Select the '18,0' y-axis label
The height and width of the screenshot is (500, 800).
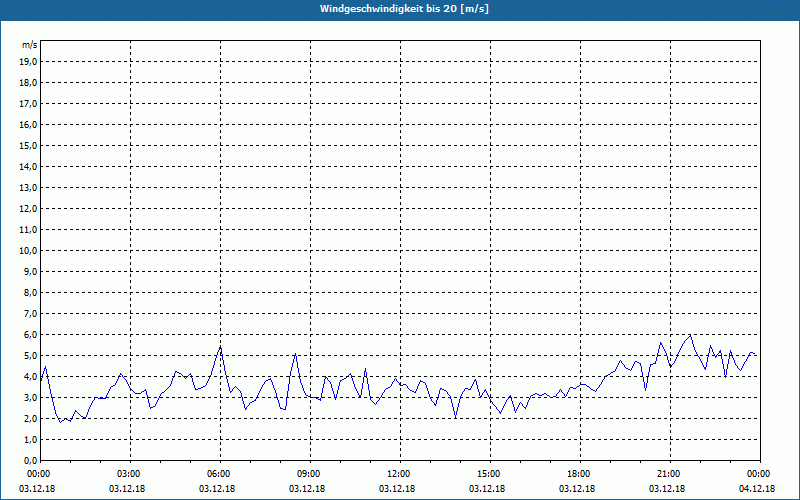[x=28, y=83]
